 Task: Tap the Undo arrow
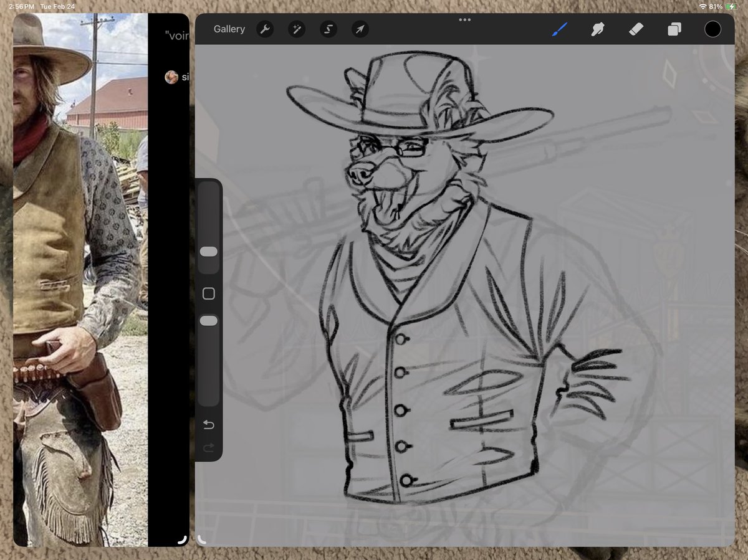pos(208,424)
